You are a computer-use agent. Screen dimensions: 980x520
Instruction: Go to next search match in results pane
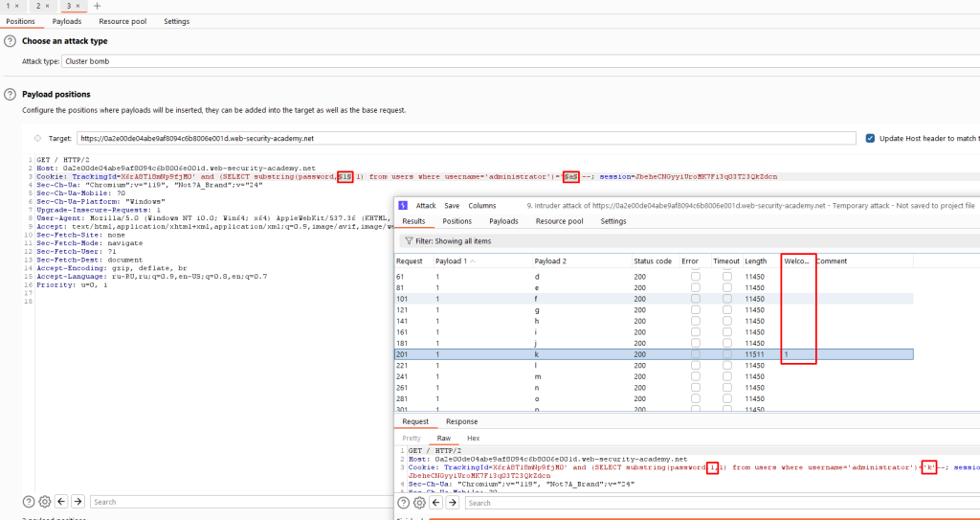click(x=453, y=503)
